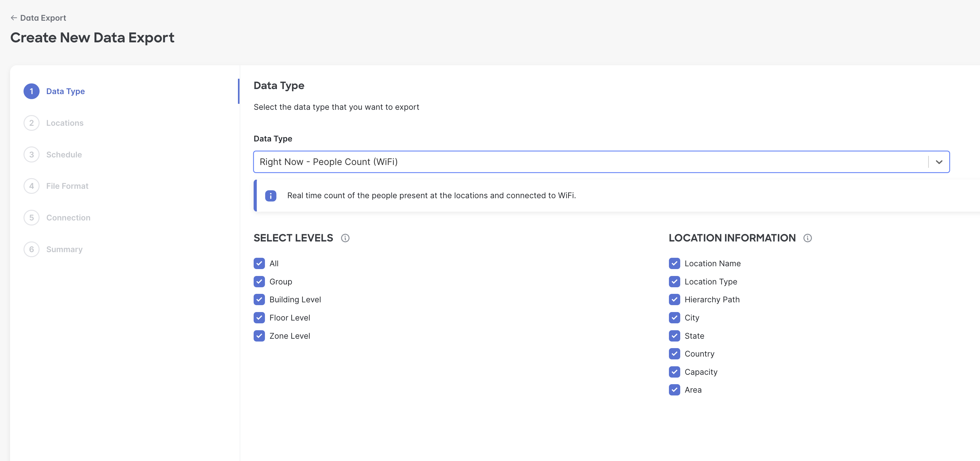
Task: Click step 4 File Format number circle
Action: coord(32,186)
